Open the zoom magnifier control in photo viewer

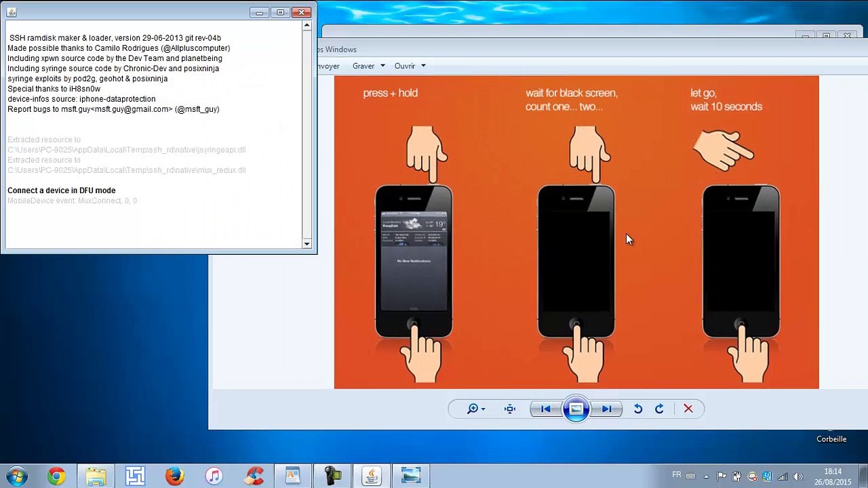475,409
